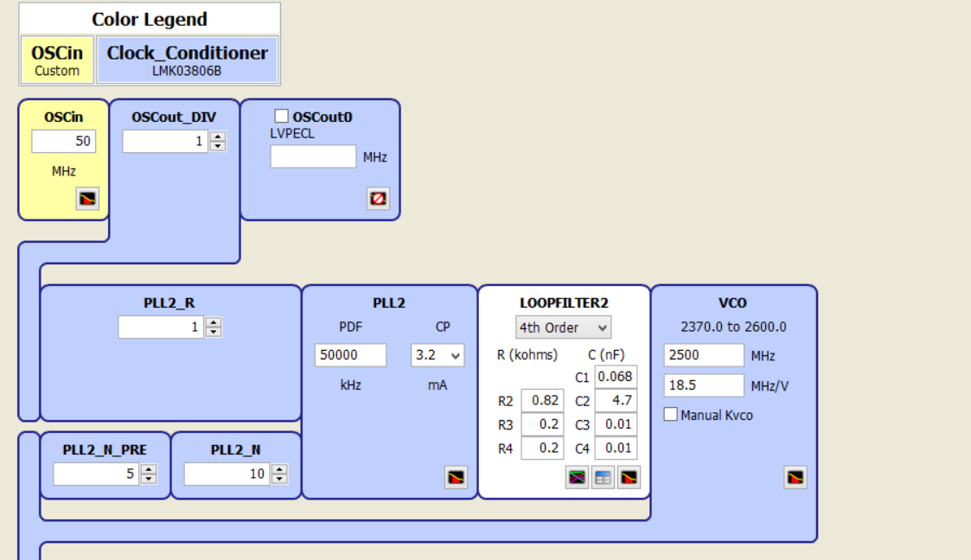Click the disabled icon in OSCout0 block
971x560 pixels.
coord(378,199)
